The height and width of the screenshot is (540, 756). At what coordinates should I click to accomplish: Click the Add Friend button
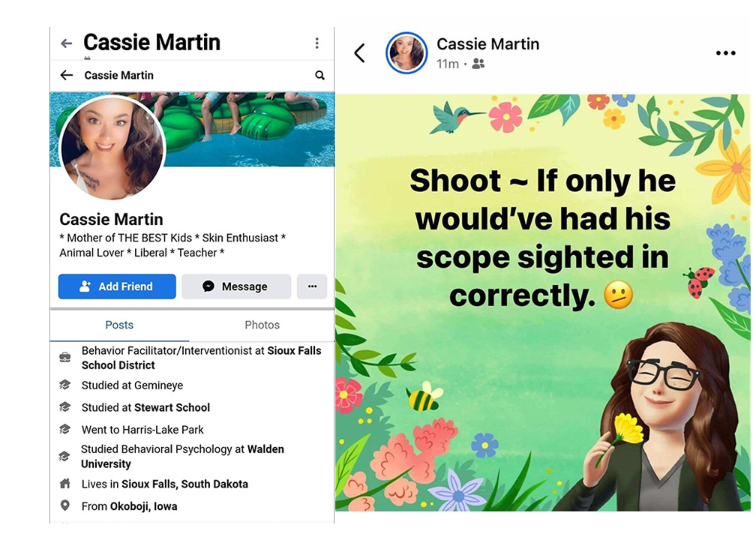(117, 286)
